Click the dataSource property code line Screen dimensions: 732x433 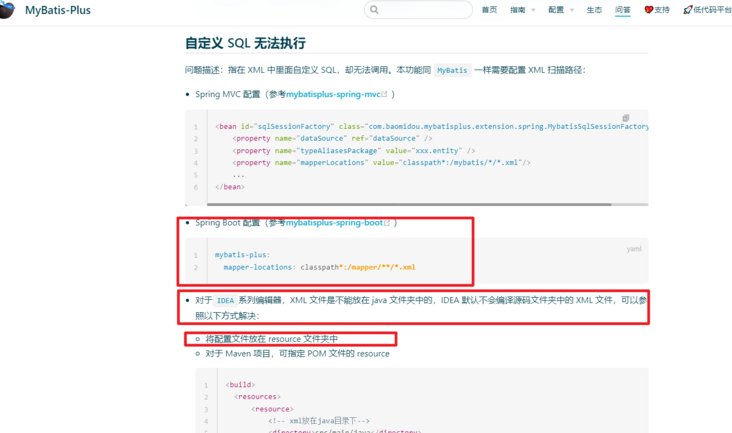coord(332,139)
